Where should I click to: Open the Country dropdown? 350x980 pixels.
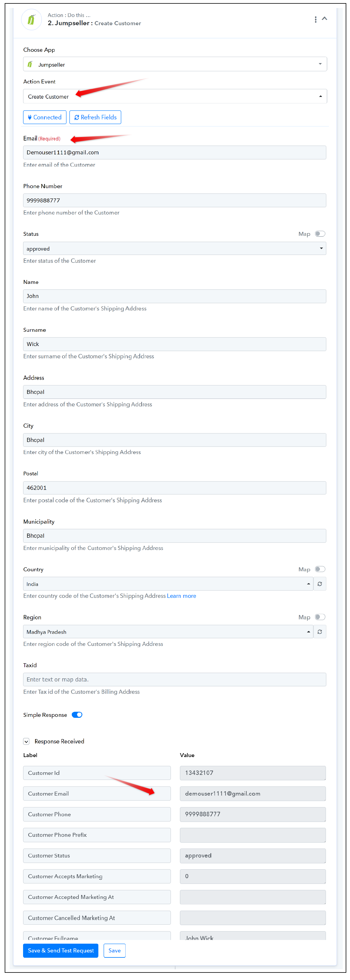[x=168, y=584]
